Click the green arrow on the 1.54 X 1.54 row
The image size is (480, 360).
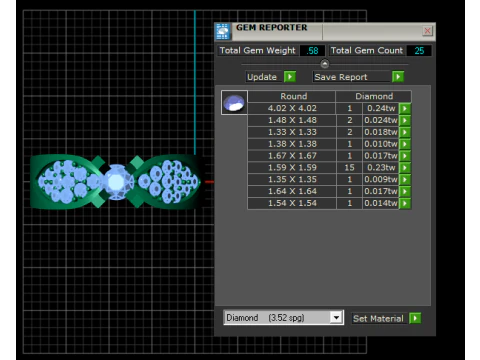pyautogui.click(x=405, y=203)
